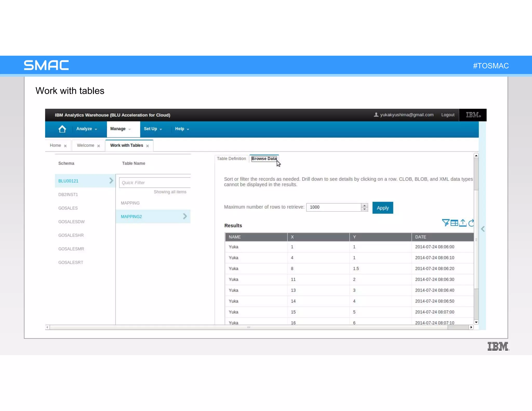Viewport: 532px width, 411px height.
Task: Expand the side panel with the left chevron
Action: coord(483,229)
